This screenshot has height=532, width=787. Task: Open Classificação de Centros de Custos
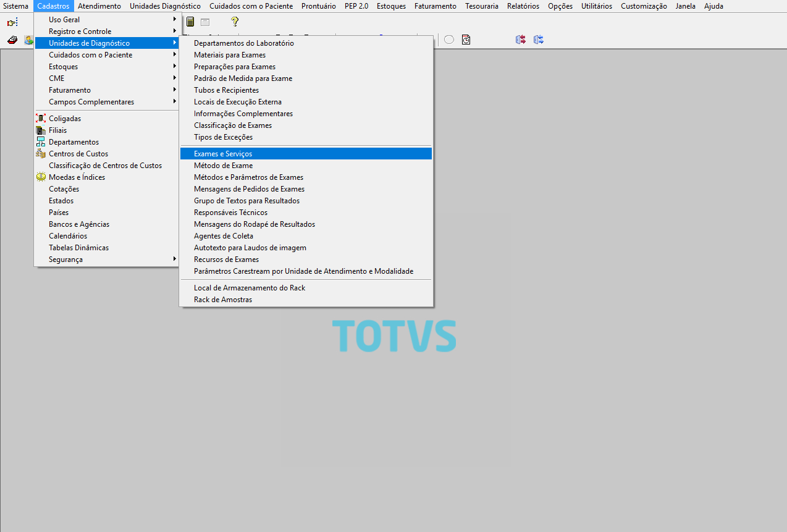[x=107, y=166]
